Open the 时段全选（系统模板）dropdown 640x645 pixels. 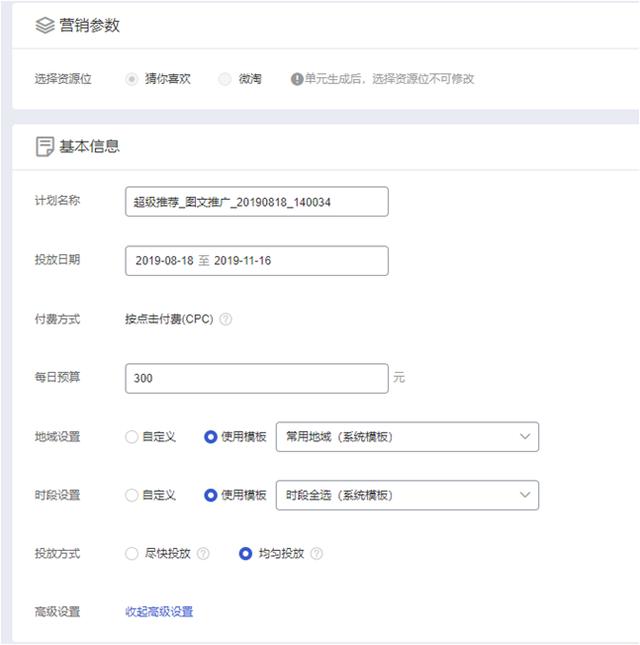(407, 495)
